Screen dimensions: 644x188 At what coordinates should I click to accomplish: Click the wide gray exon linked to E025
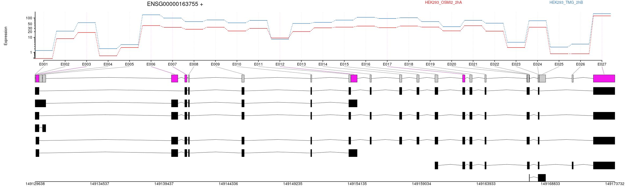pos(542,78)
